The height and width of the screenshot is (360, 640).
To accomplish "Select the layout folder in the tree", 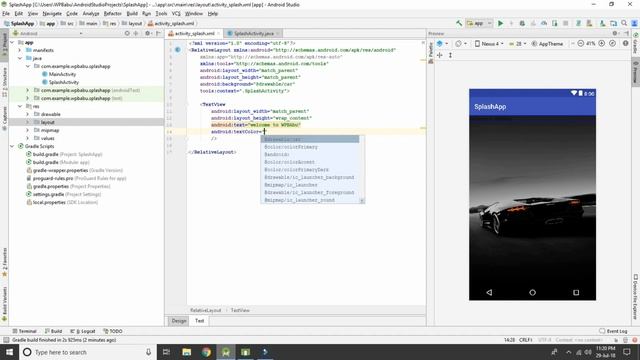I will (x=47, y=122).
